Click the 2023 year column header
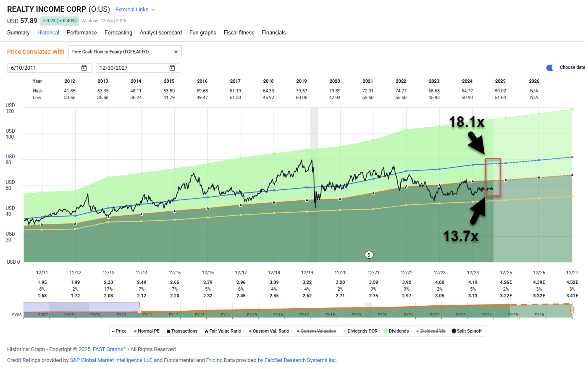The image size is (588, 369). 434,81
